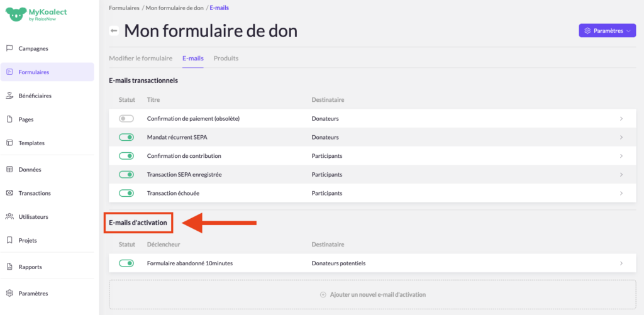The height and width of the screenshot is (315, 644).
Task: Enable the obsolete Confirmation de paiement toggle
Action: point(126,118)
